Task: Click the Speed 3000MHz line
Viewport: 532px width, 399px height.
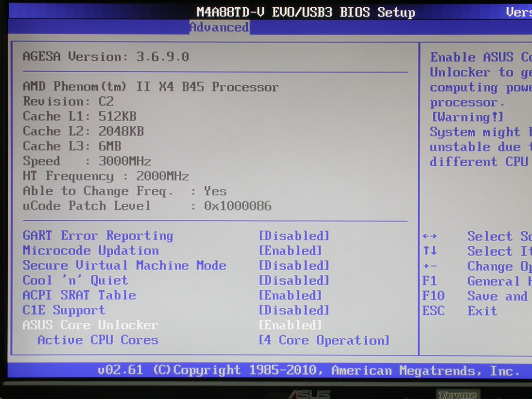Action: pos(87,161)
